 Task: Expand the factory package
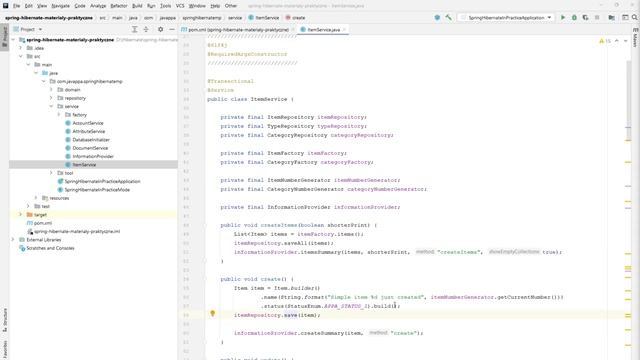pyautogui.click(x=59, y=115)
